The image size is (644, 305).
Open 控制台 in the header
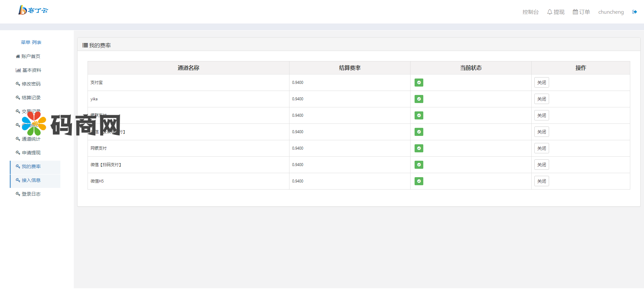pyautogui.click(x=530, y=12)
